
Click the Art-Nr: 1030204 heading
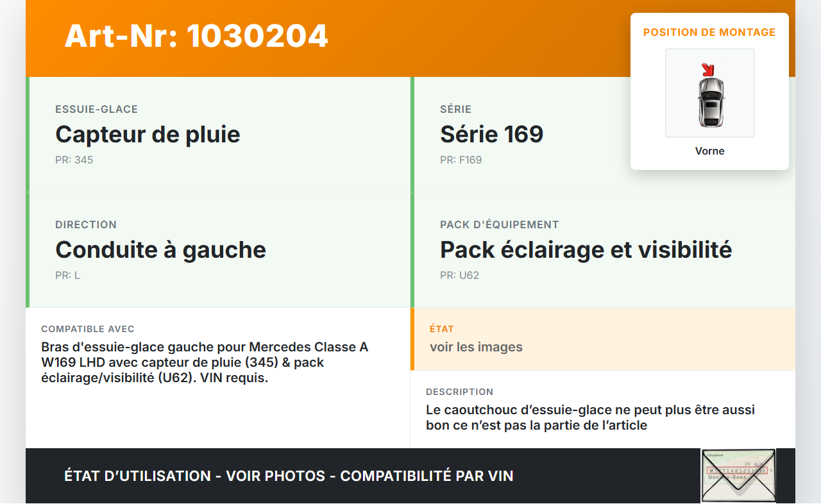click(x=196, y=36)
